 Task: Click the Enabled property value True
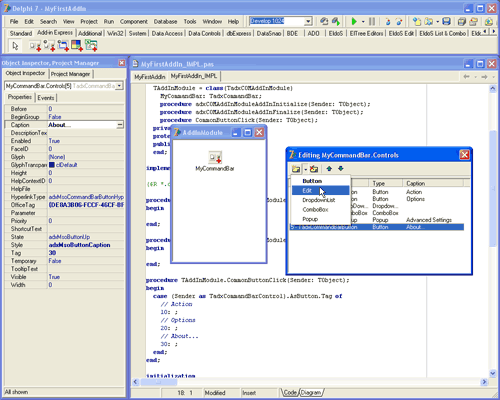[x=54, y=141]
